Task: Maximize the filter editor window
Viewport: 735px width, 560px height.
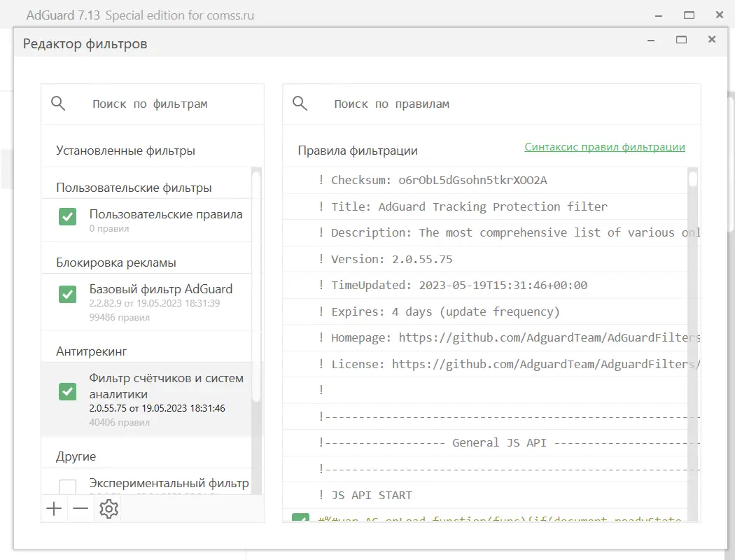Action: (x=681, y=40)
